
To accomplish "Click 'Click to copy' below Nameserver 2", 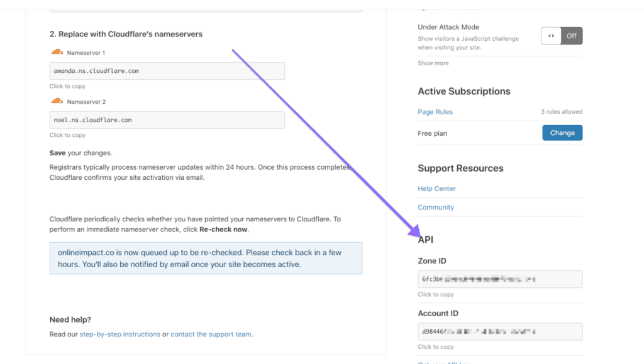I will [67, 135].
